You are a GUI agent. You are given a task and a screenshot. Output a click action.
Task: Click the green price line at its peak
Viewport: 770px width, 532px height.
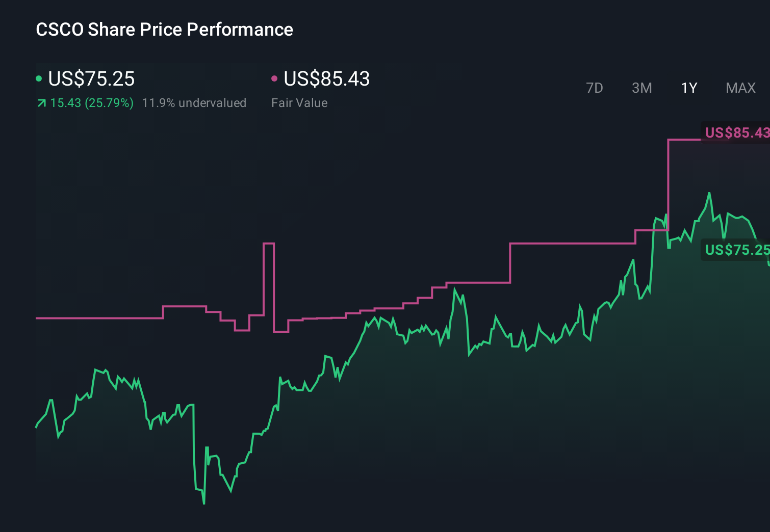(709, 195)
